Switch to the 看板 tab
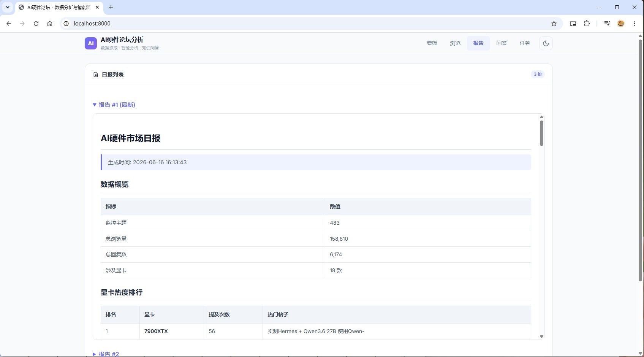The width and height of the screenshot is (644, 357). click(x=432, y=43)
